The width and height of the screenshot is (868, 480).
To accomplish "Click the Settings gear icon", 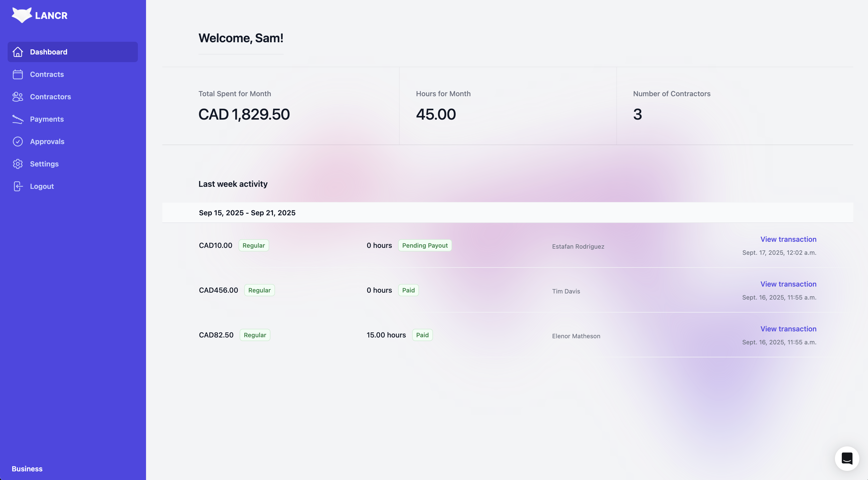I will [x=18, y=164].
